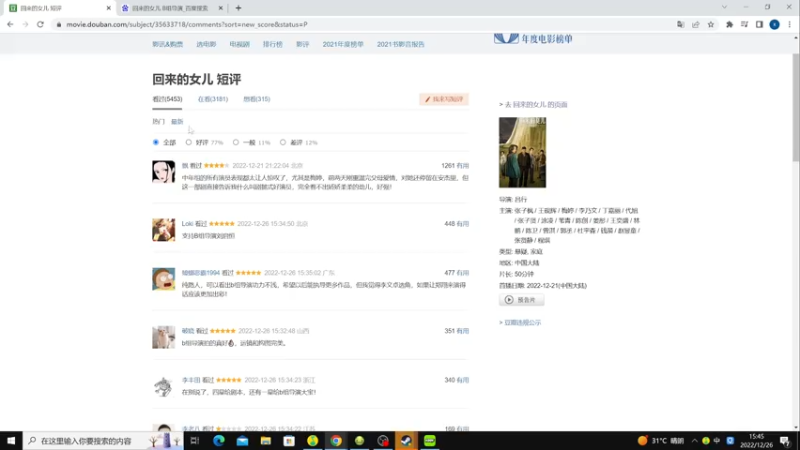This screenshot has width=800, height=450.
Task: Sort comments by 热门
Action: click(x=158, y=121)
